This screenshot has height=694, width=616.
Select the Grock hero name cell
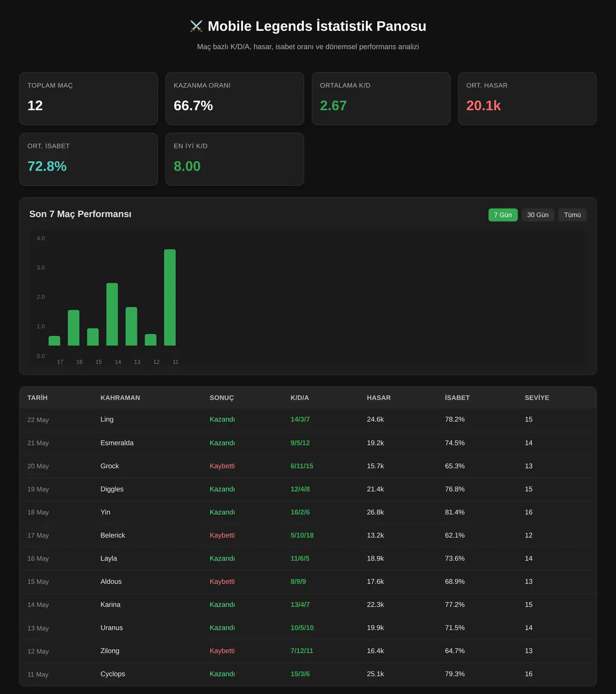pos(110,466)
